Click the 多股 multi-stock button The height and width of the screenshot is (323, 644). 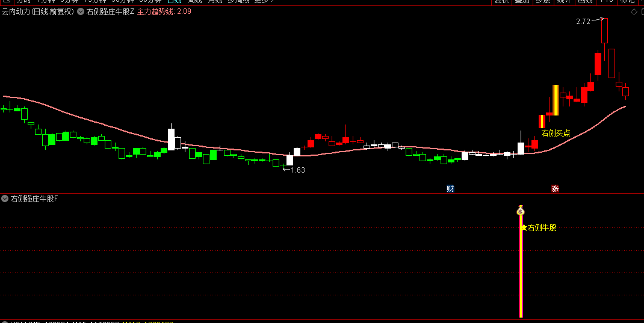coord(543,1)
